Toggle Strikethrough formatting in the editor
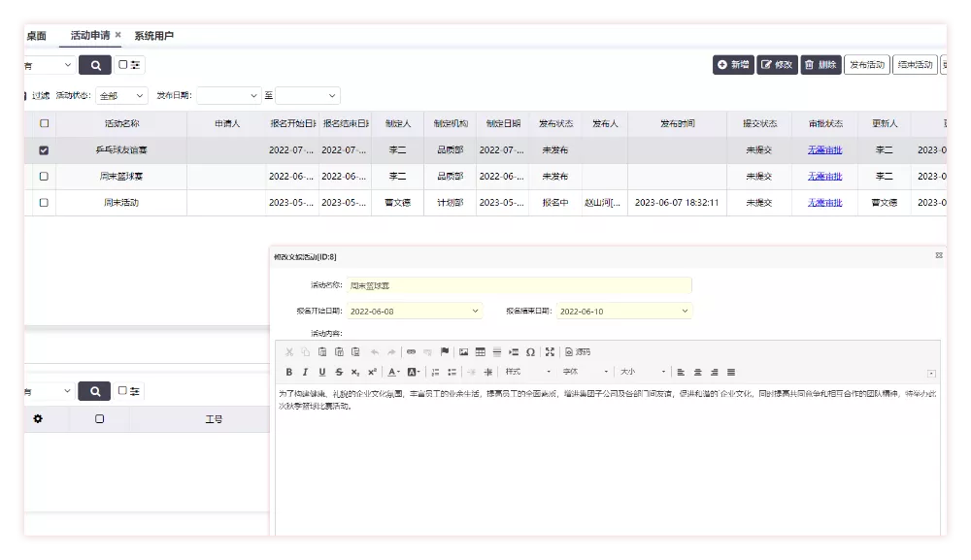This screenshot has height=560, width=971. coord(339,372)
